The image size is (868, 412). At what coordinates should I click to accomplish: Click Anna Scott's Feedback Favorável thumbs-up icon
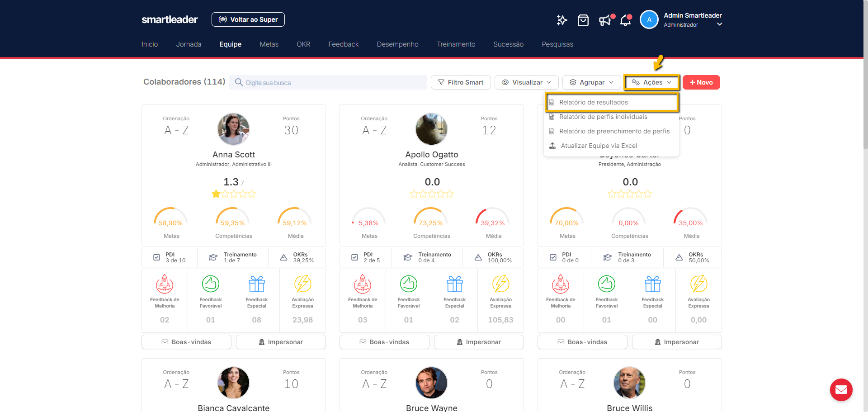coord(211,284)
